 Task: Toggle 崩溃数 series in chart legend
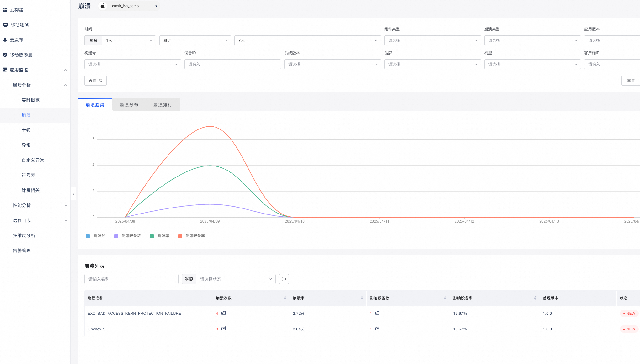[96, 236]
